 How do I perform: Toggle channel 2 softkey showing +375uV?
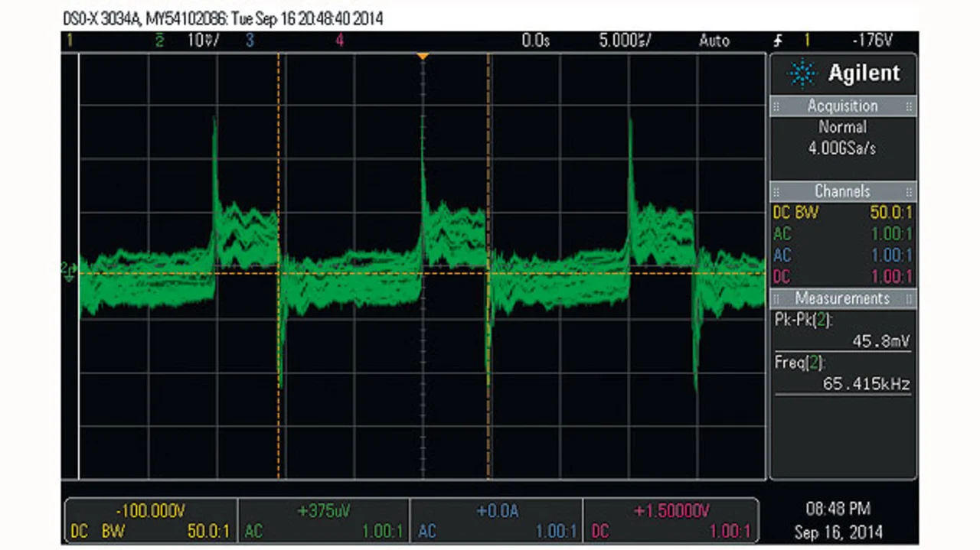324,521
